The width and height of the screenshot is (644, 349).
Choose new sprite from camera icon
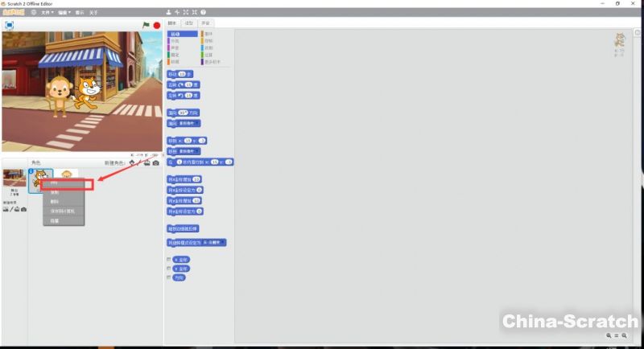[155, 163]
